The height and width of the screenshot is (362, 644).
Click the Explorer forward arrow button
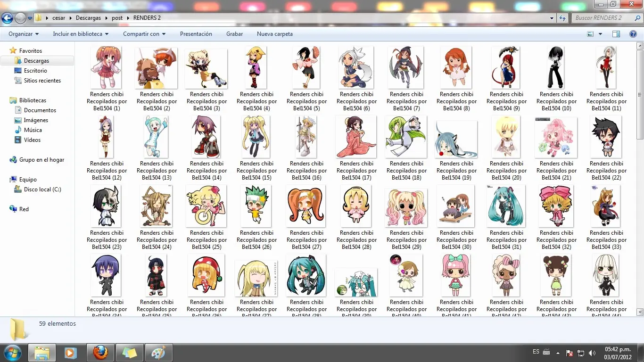(x=20, y=18)
